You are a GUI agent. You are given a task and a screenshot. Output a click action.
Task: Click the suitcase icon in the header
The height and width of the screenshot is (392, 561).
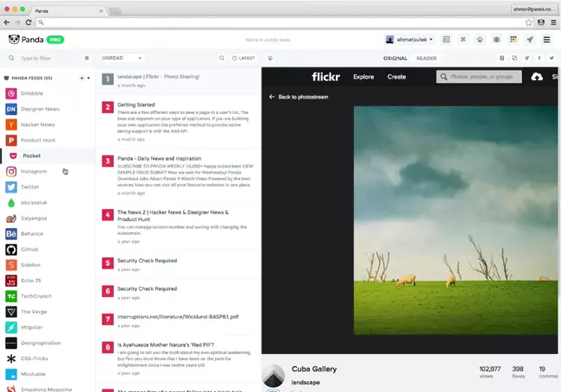click(x=496, y=40)
